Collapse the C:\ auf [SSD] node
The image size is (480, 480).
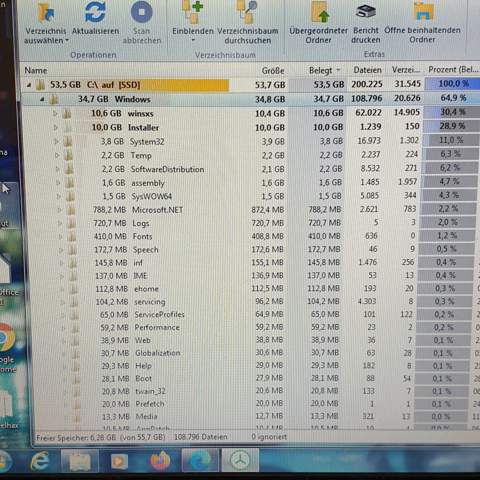click(29, 85)
